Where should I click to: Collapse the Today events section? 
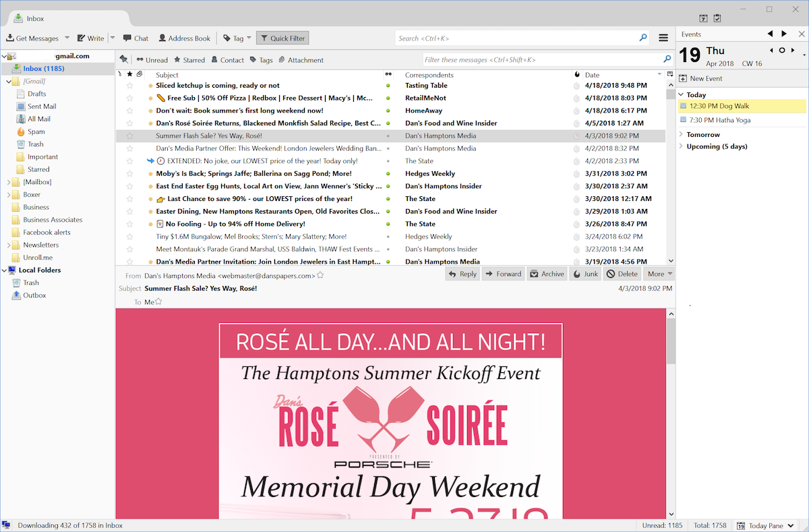(x=681, y=95)
